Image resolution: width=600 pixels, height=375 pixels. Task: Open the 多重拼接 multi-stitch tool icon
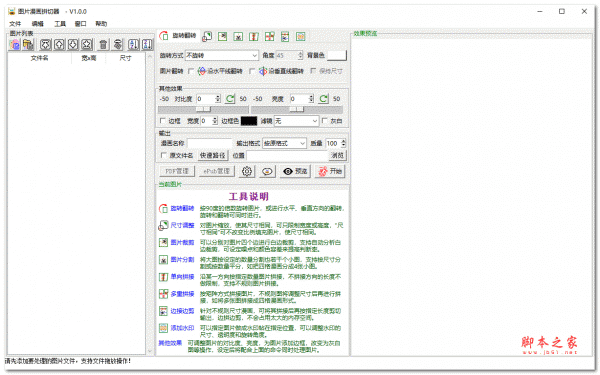click(269, 36)
